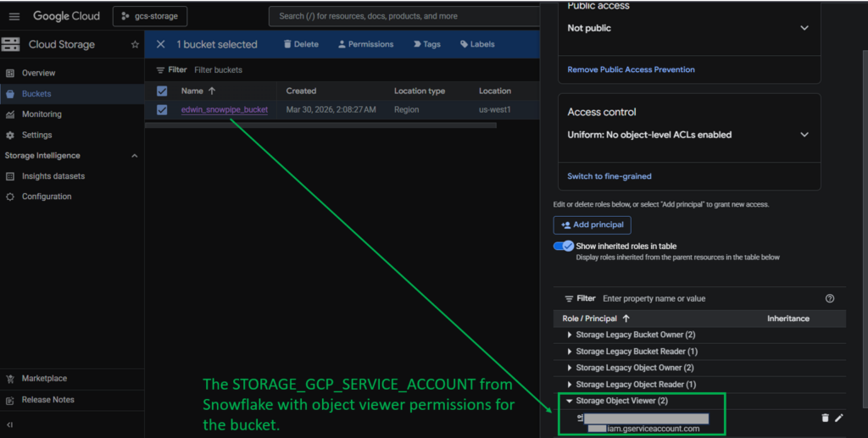Viewport: 868px width, 438px height.
Task: Click the Created column header
Action: point(301,91)
